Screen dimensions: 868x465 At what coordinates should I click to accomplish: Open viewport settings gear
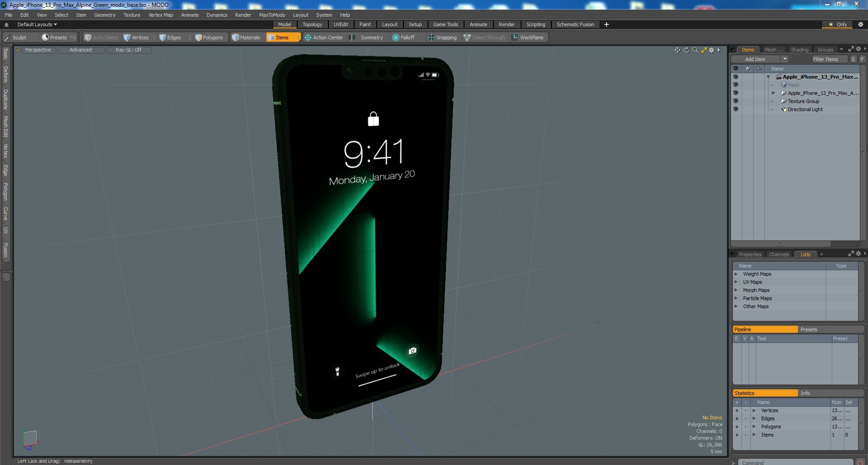tap(711, 50)
